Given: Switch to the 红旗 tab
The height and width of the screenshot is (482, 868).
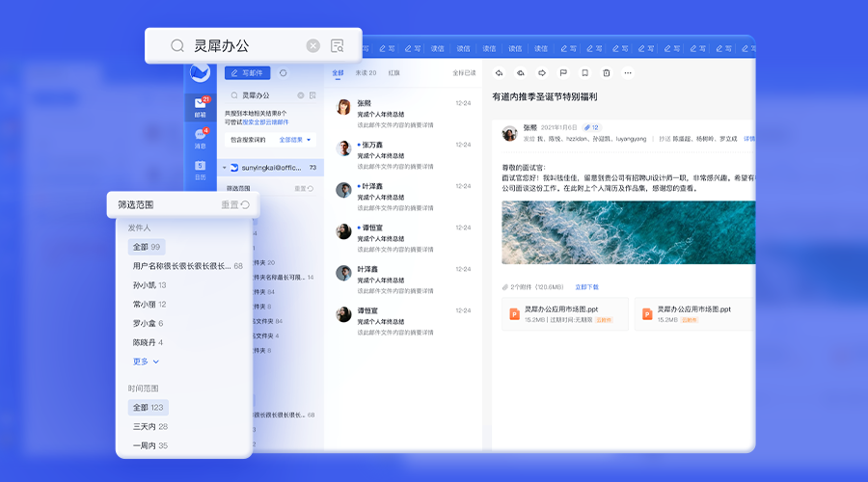Looking at the screenshot, I should pyautogui.click(x=393, y=73).
